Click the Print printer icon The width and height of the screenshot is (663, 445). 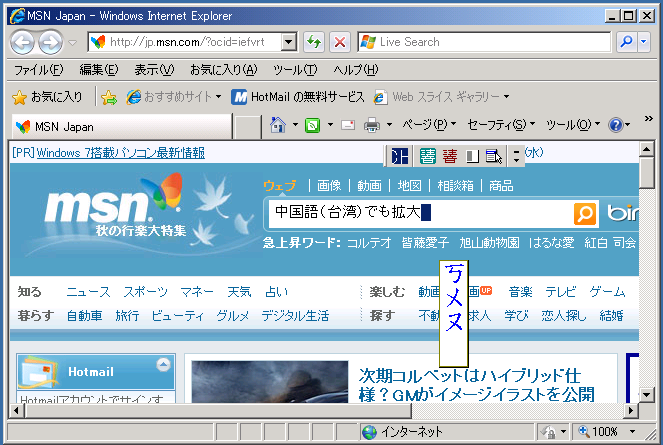click(x=372, y=125)
